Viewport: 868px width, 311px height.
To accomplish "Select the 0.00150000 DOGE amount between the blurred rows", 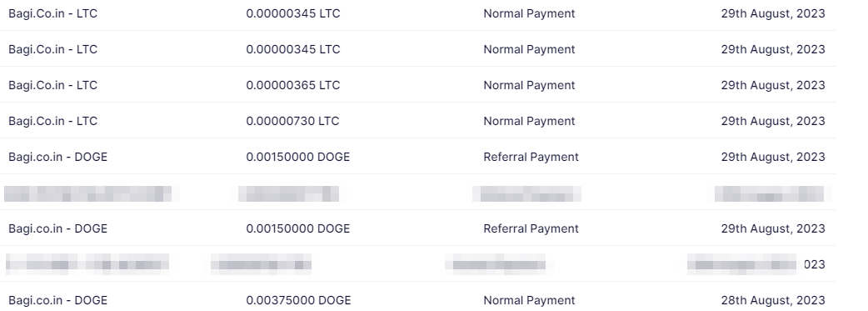I will (x=298, y=229).
